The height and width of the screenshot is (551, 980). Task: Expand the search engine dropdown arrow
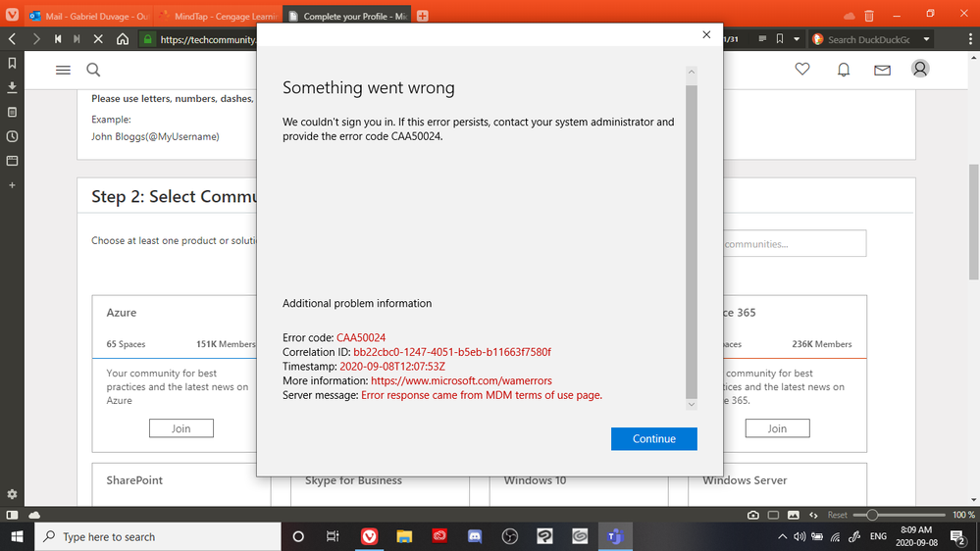tap(926, 39)
